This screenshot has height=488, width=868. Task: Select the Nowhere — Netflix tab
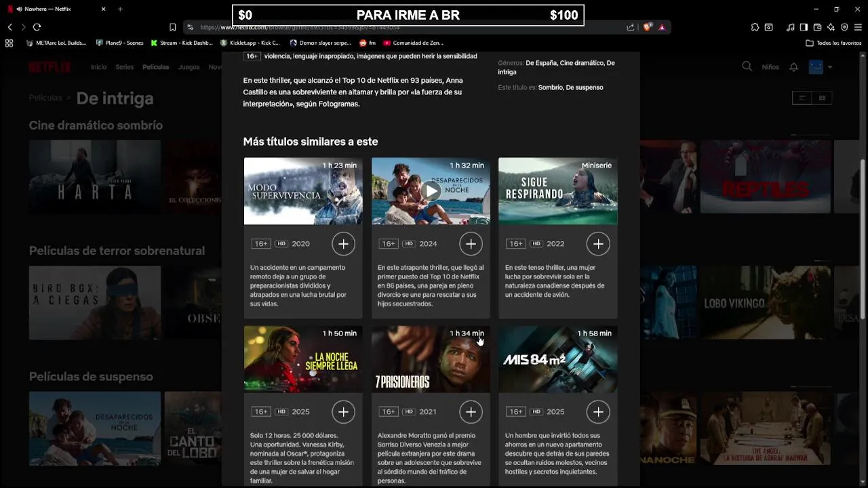tap(57, 9)
